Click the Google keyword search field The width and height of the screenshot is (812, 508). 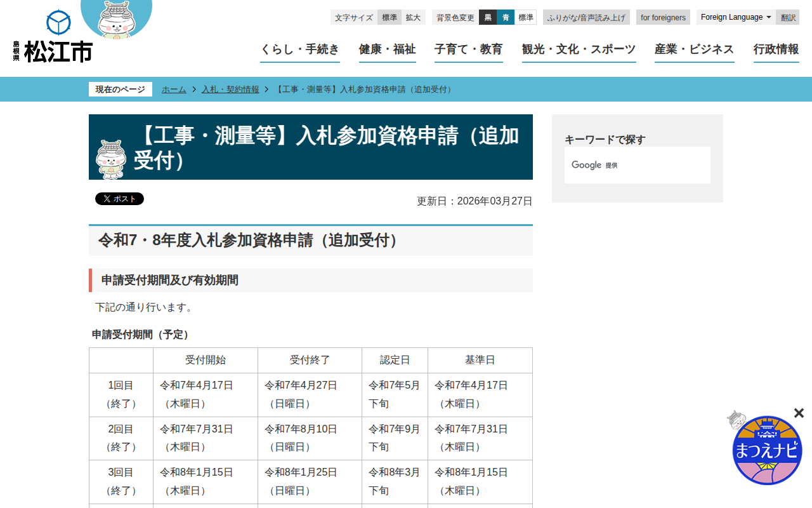pyautogui.click(x=638, y=165)
